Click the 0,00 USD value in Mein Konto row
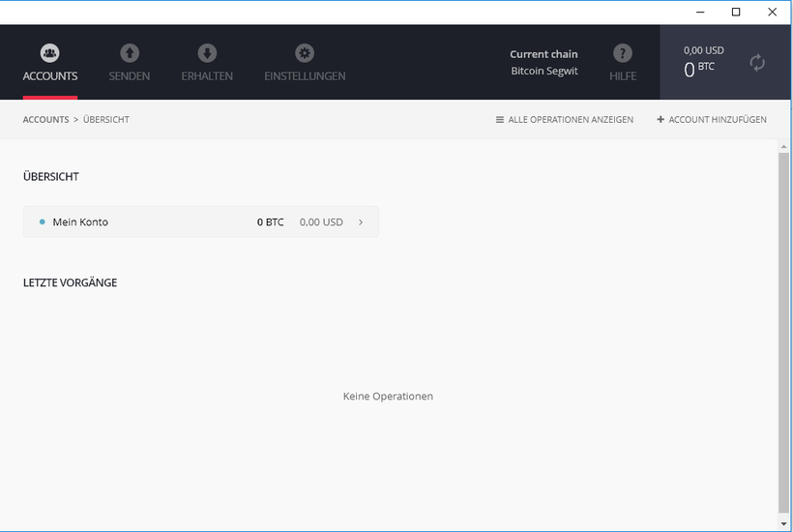Viewport: 793px width, 532px height. pos(321,222)
